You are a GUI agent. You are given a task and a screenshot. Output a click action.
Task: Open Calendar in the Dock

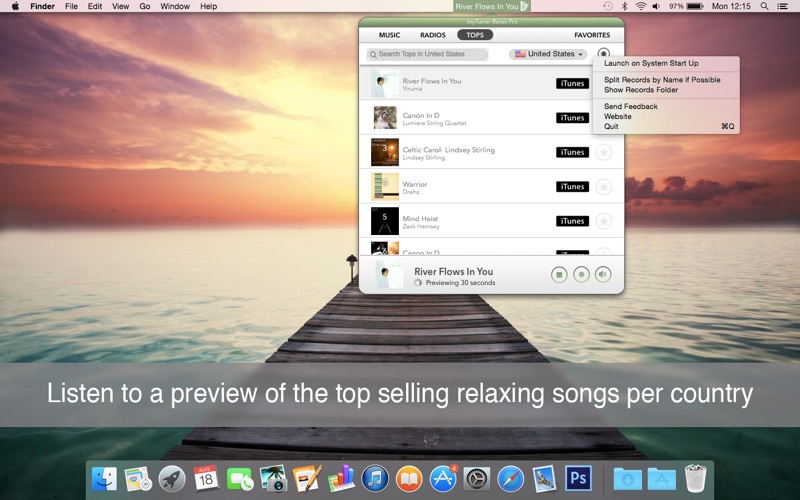tap(206, 479)
